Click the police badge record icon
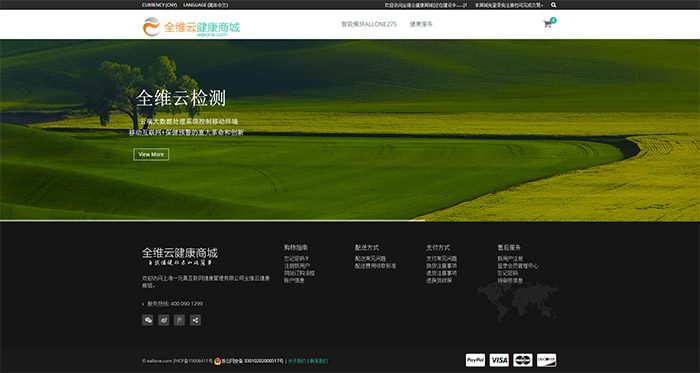The height and width of the screenshot is (373, 700). click(217, 361)
